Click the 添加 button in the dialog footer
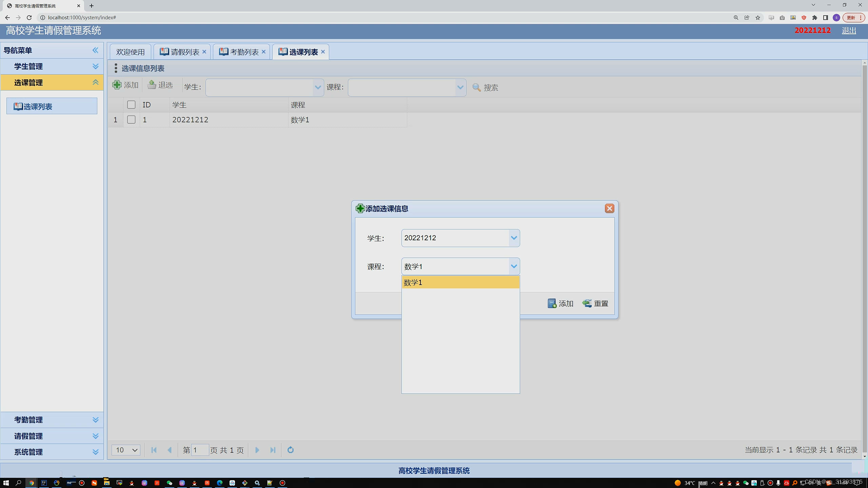This screenshot has height=488, width=868. [x=560, y=304]
